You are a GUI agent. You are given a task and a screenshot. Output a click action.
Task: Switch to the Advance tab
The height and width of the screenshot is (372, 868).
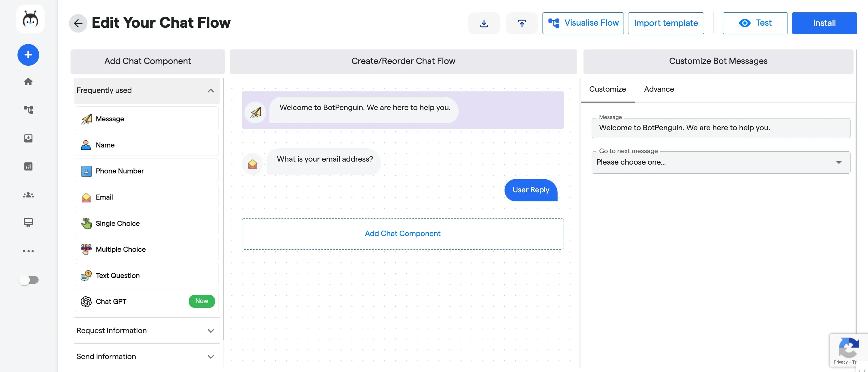(x=659, y=89)
